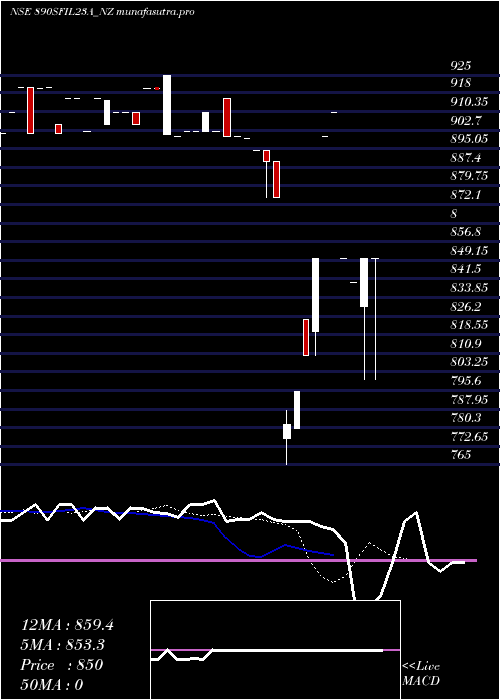The height and width of the screenshot is (700, 500).
Task: Click the tallest white candle reaching 925
Action: click(x=167, y=105)
